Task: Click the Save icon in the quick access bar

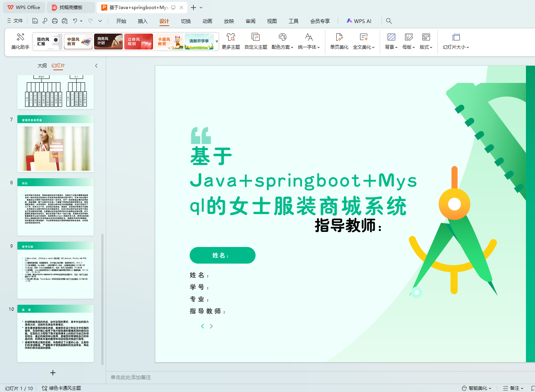Action: click(35, 21)
